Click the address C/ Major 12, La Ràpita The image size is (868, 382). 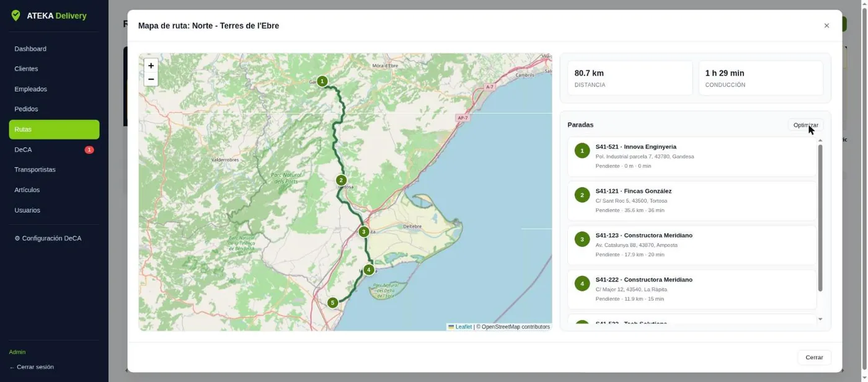click(x=631, y=290)
